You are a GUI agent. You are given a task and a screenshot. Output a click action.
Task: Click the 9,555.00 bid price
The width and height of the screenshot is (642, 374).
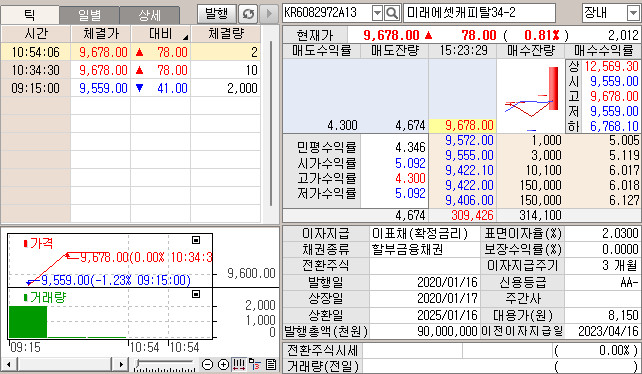469,155
